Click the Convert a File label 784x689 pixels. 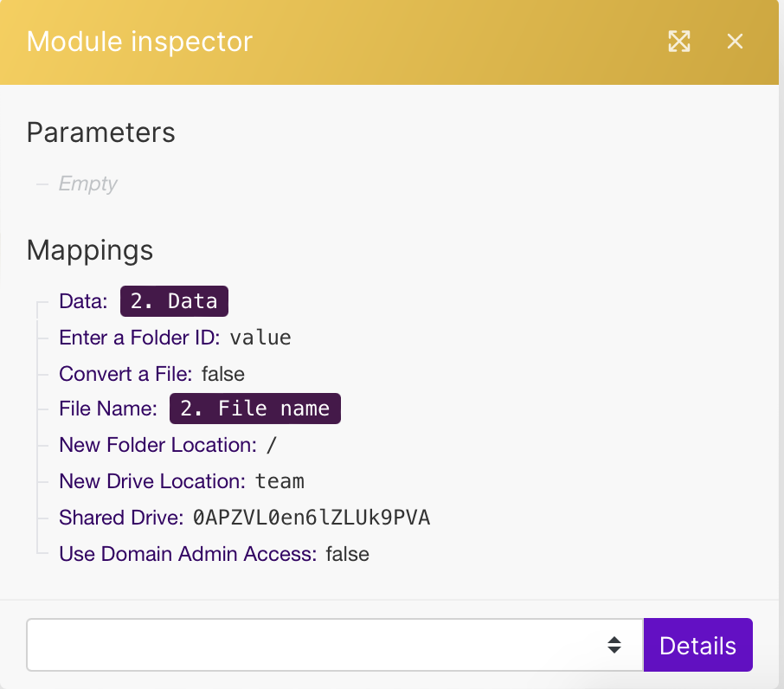coord(125,374)
